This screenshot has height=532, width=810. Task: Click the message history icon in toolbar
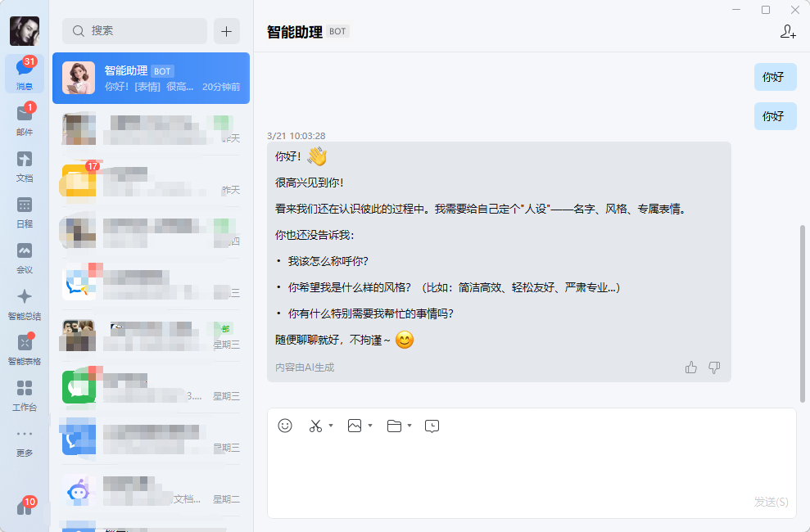coord(432,426)
